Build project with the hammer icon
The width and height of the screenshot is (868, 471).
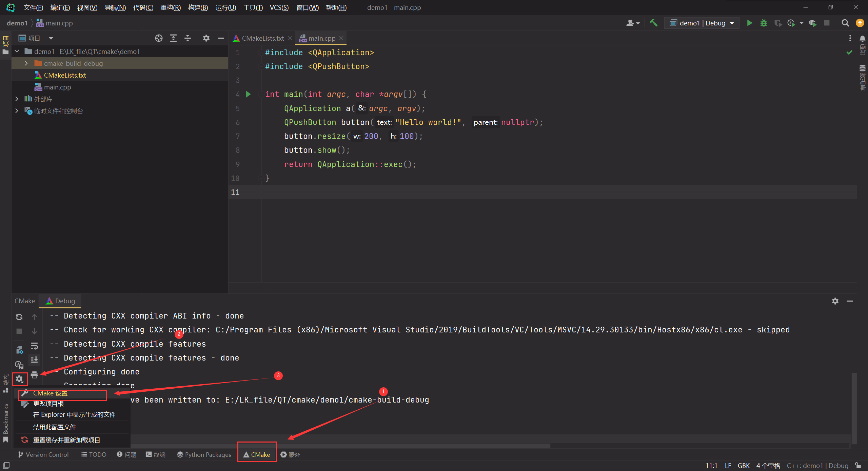pyautogui.click(x=653, y=23)
